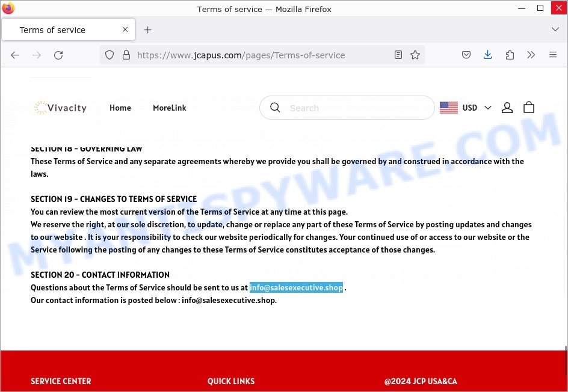Open the tracking protection shield icon
Screen dimensions: 568x392
(x=110, y=55)
